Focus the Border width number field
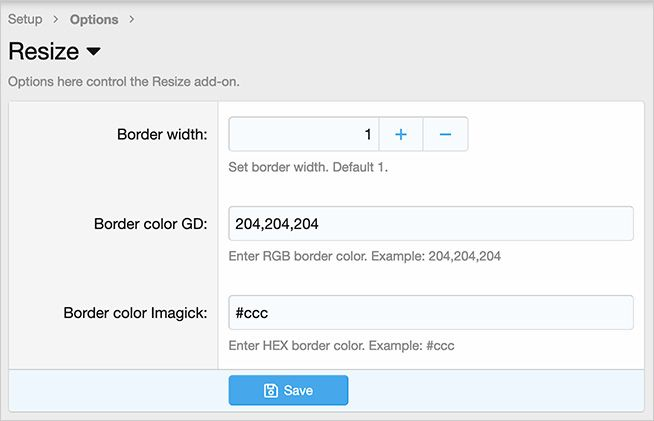The image size is (654, 421). 303,134
